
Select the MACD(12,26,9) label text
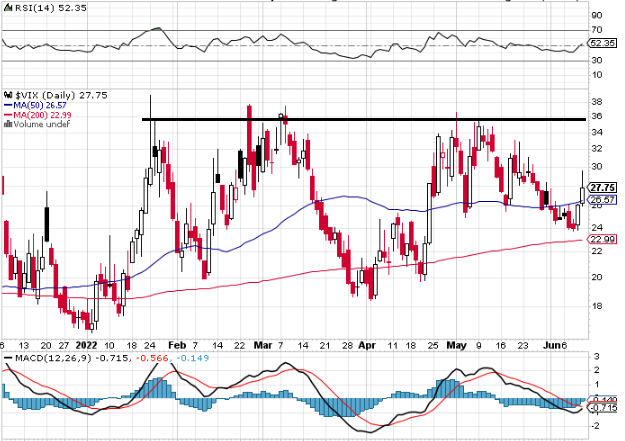pos(53,358)
